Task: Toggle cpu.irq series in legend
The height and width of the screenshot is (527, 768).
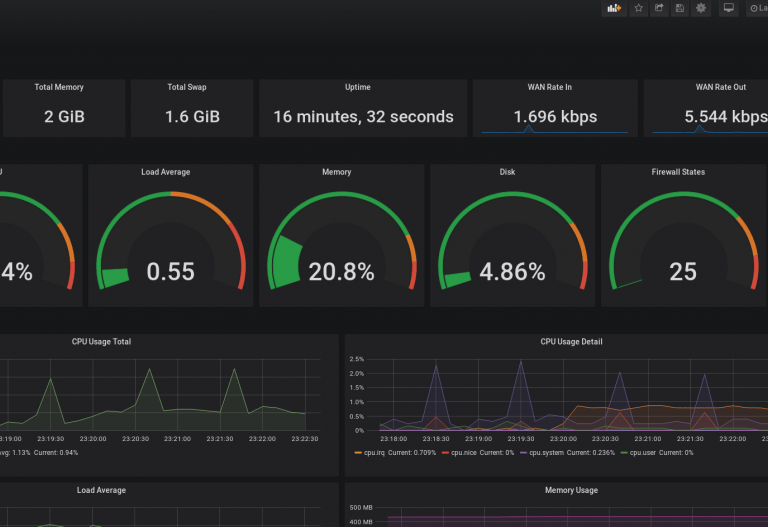Action: pyautogui.click(x=374, y=453)
